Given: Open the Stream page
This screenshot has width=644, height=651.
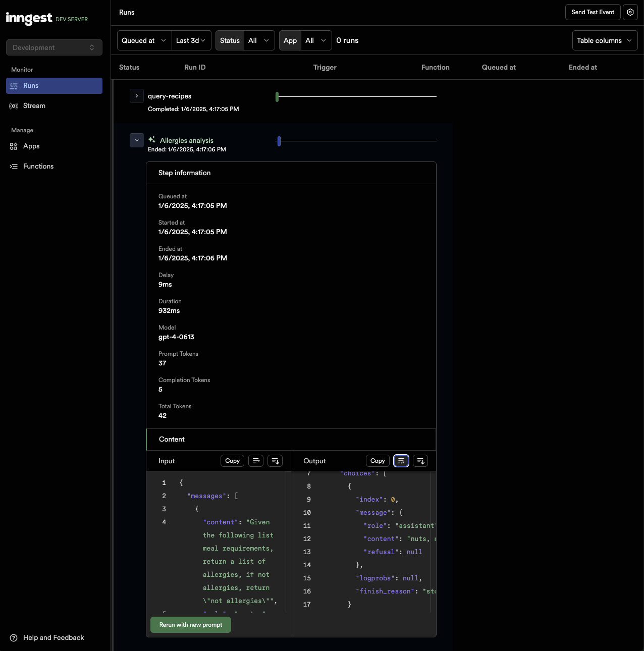Looking at the screenshot, I should click(34, 106).
